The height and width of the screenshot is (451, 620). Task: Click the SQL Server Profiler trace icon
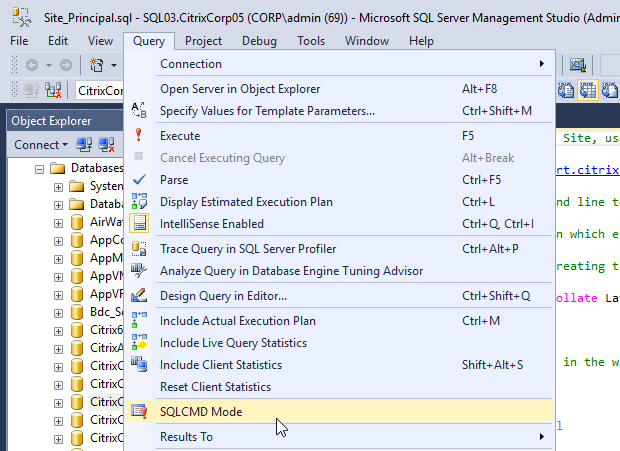click(x=139, y=248)
